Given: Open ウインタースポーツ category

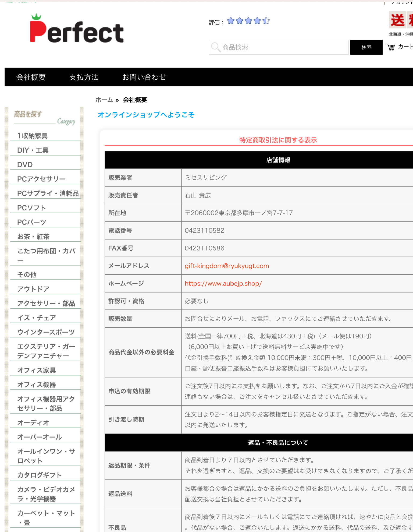Looking at the screenshot, I should [x=45, y=332].
